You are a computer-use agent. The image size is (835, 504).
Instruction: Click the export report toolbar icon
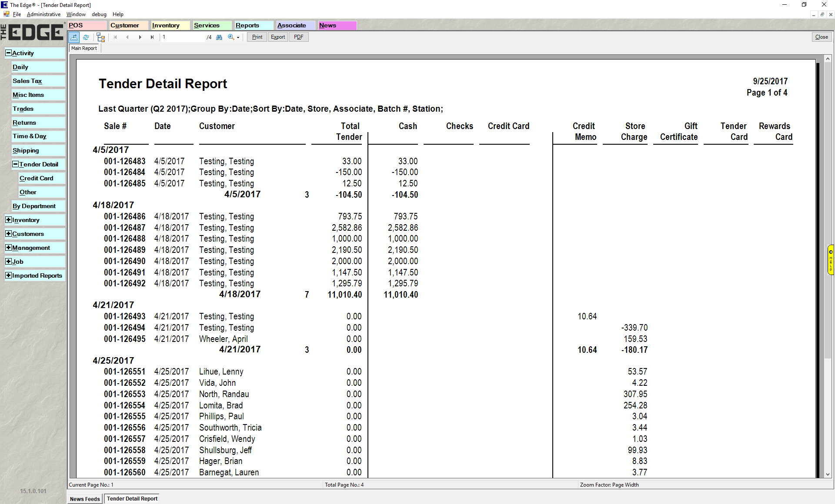[x=74, y=37]
